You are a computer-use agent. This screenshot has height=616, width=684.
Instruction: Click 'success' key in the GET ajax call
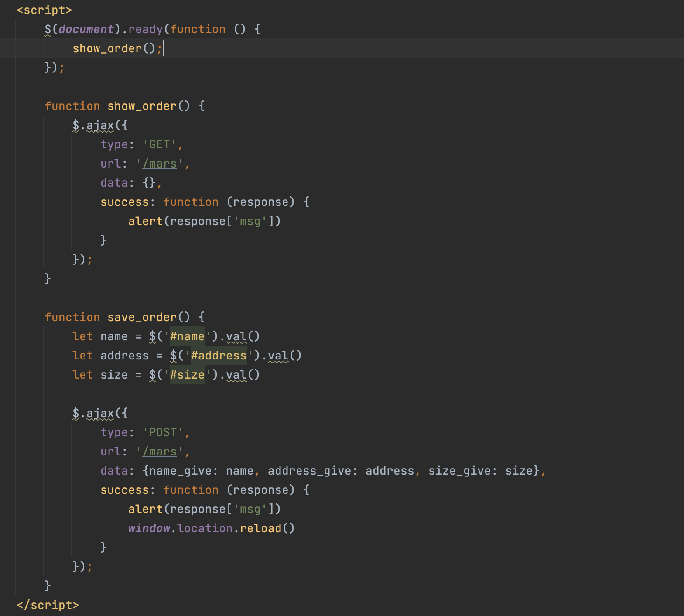(125, 202)
